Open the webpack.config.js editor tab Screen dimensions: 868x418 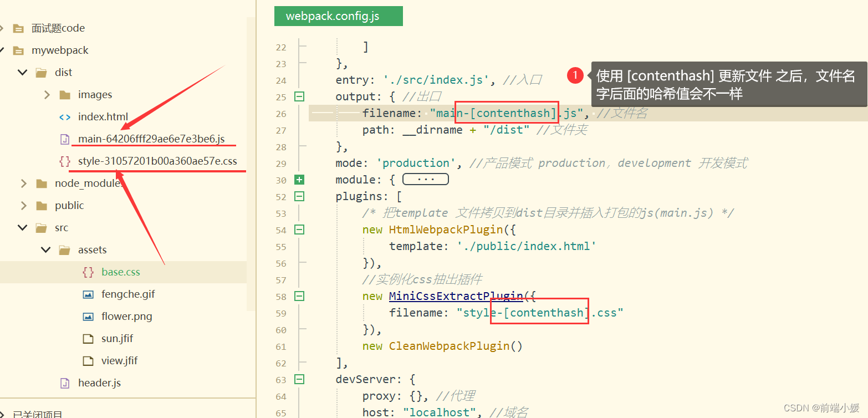tap(338, 16)
